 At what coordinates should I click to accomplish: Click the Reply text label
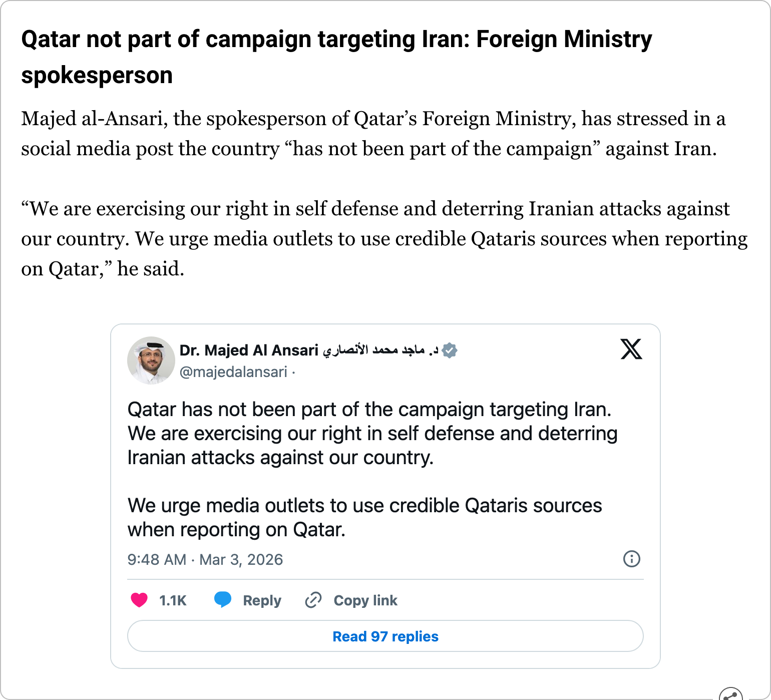pos(262,600)
